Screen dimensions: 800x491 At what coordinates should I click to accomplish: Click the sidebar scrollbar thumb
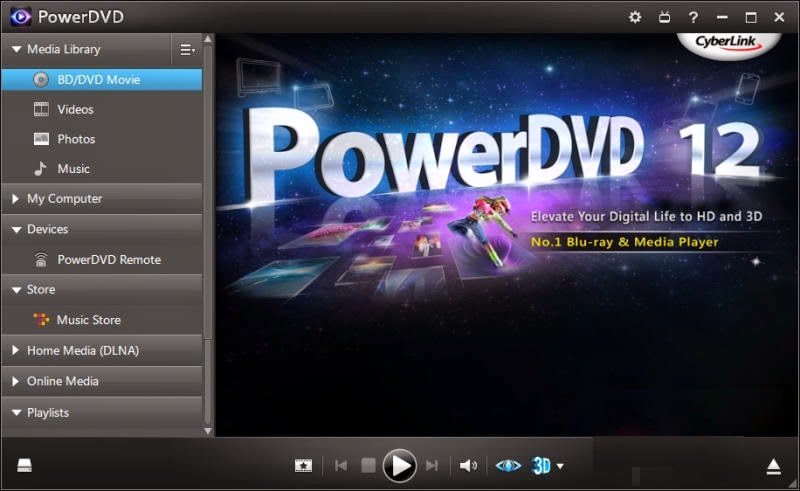pos(208,191)
